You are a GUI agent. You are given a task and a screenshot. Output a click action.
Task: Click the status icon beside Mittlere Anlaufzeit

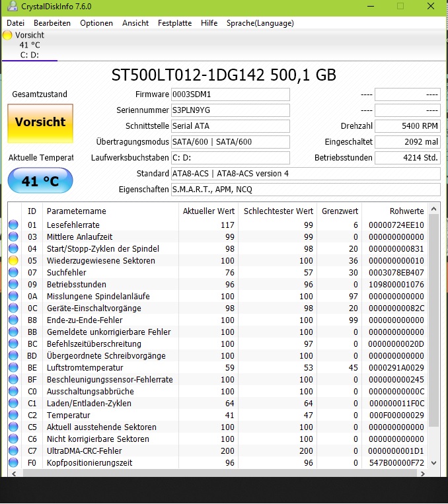(13, 236)
